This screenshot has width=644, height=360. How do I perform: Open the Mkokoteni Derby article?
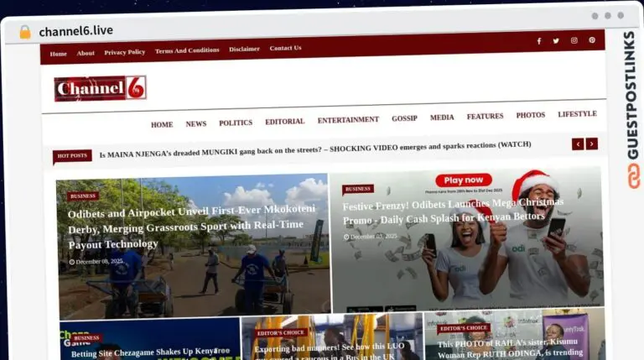(x=191, y=227)
